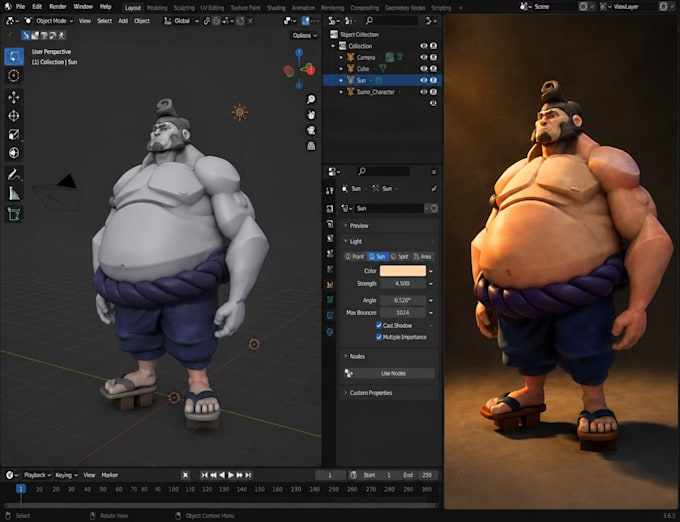Image resolution: width=680 pixels, height=522 pixels.
Task: Click the Angle value field
Action: tap(403, 300)
